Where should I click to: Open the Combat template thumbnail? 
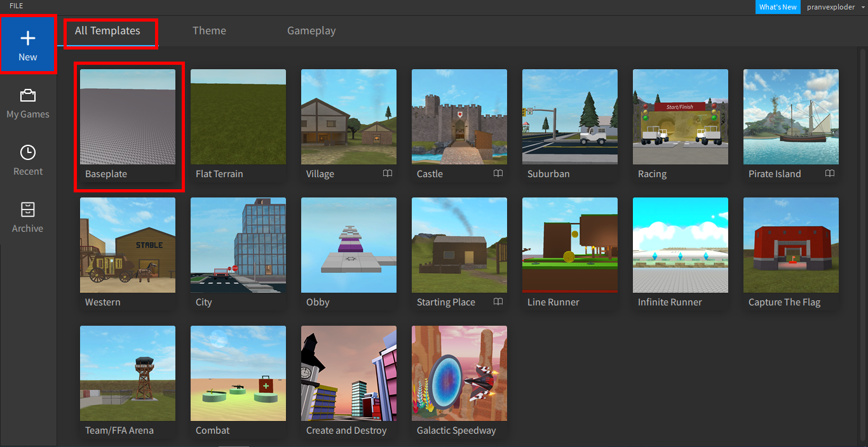[x=238, y=373]
